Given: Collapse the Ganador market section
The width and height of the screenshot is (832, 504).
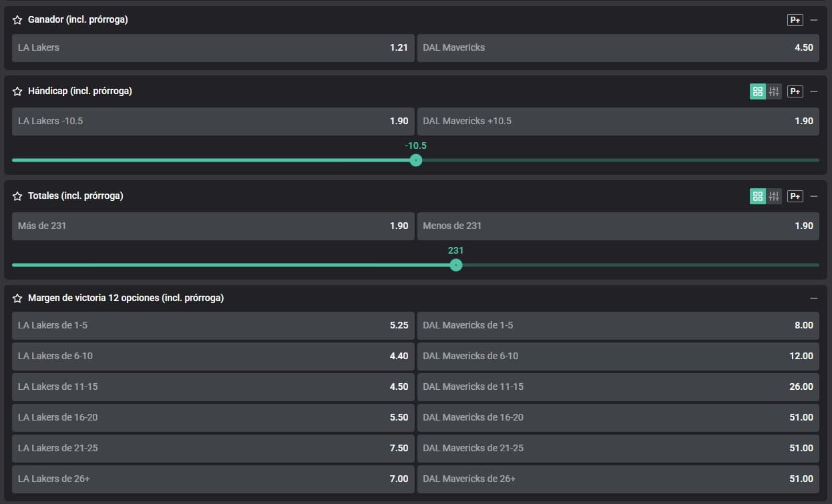Looking at the screenshot, I should (x=813, y=20).
